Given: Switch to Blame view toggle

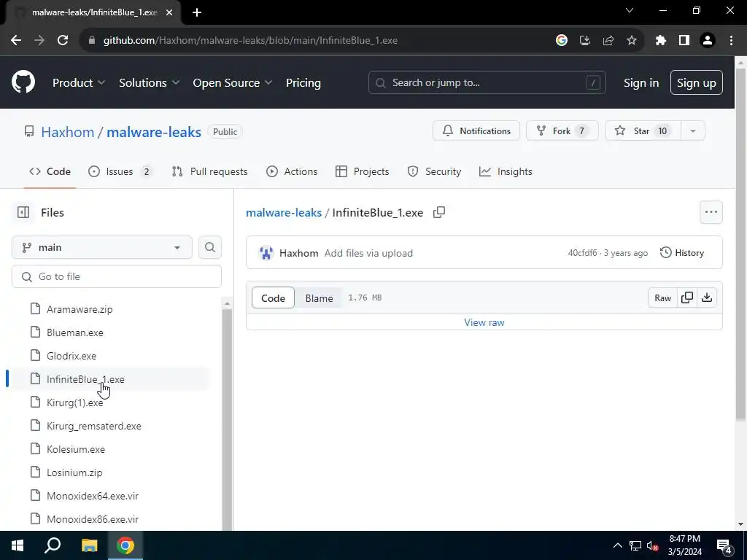Looking at the screenshot, I should click(320, 298).
